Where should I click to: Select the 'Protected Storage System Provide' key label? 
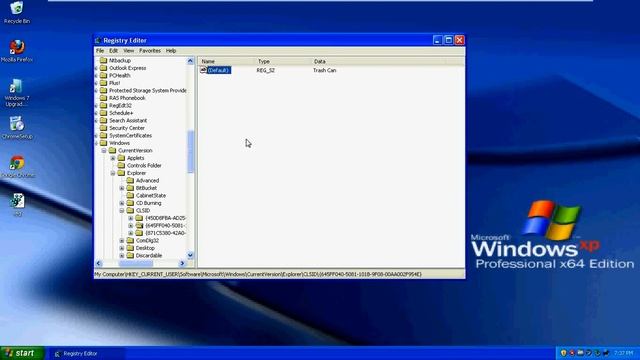coord(148,91)
